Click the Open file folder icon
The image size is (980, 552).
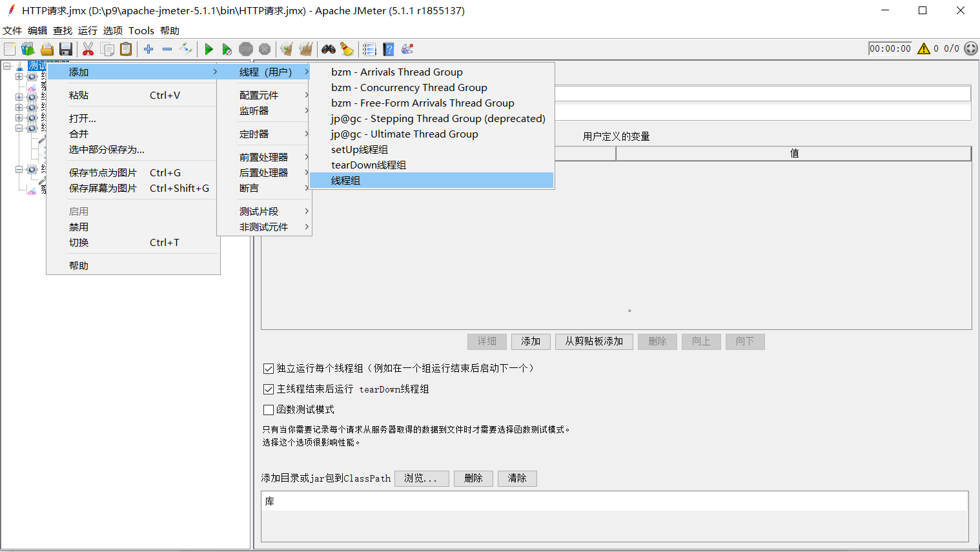[46, 49]
